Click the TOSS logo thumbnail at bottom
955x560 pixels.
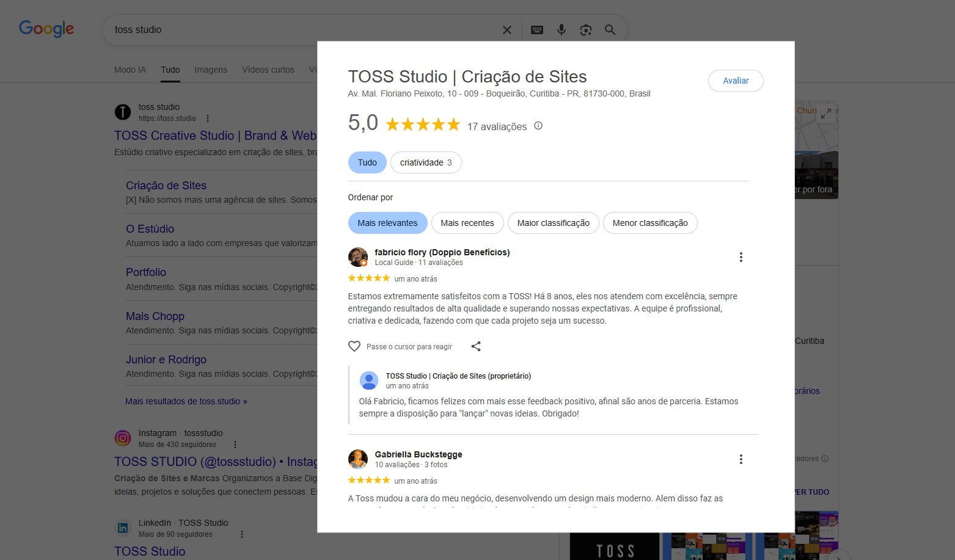[615, 547]
